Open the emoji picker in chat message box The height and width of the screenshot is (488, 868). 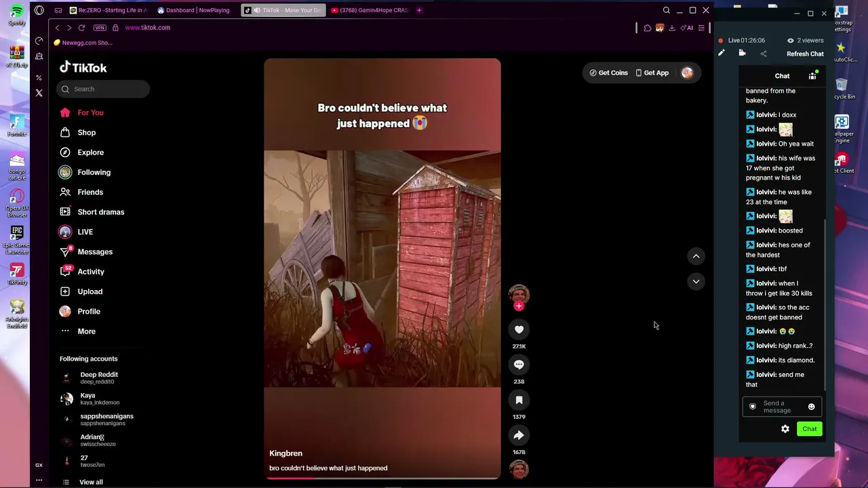811,407
